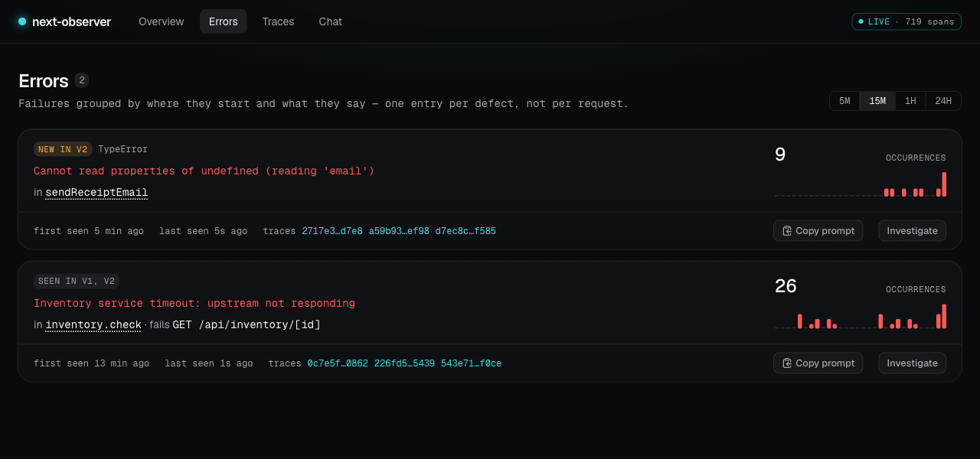Screen dimensions: 980x459
Task: Open the Inventory service timeout error
Action: (194, 303)
